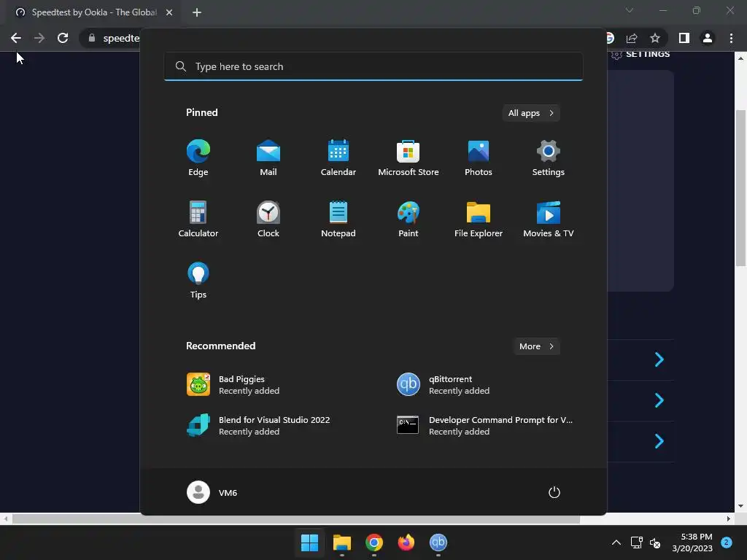Viewport: 747px width, 560px height.
Task: Open the Clock app
Action: click(x=268, y=219)
